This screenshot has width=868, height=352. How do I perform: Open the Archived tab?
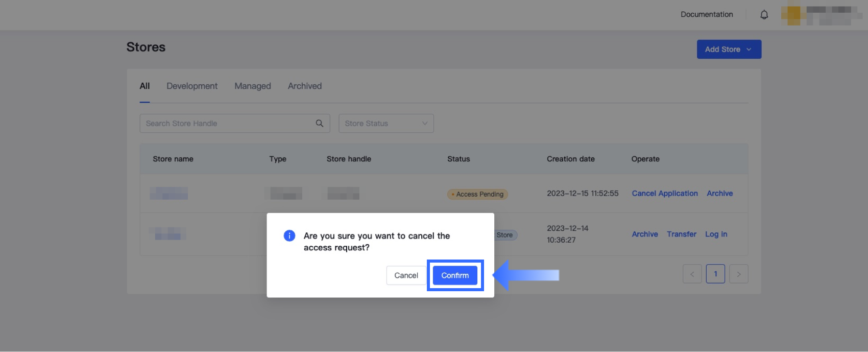pos(305,86)
